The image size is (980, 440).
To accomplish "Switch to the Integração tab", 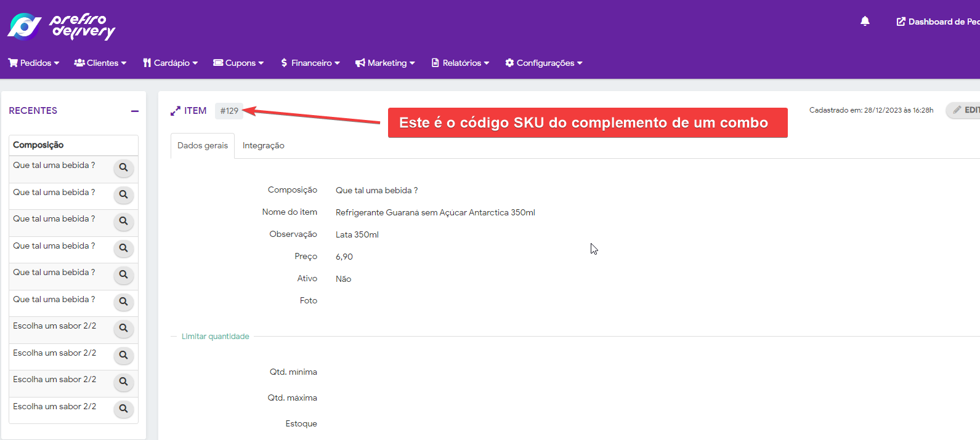I will (x=263, y=146).
